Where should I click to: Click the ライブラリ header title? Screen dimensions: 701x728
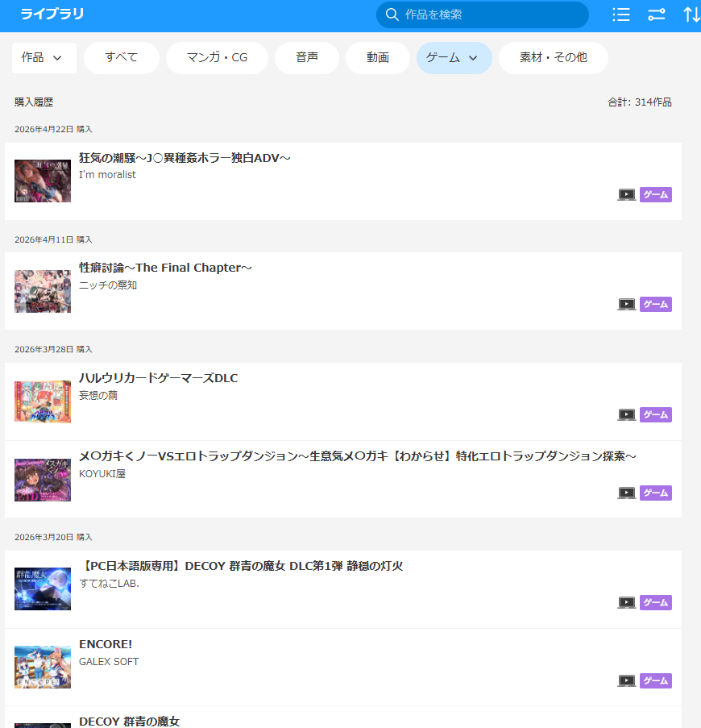click(x=52, y=14)
